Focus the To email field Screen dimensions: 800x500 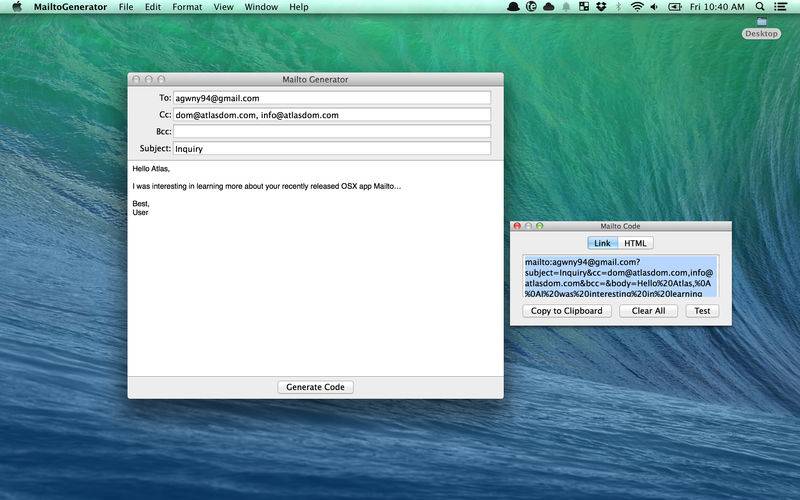[x=332, y=98]
